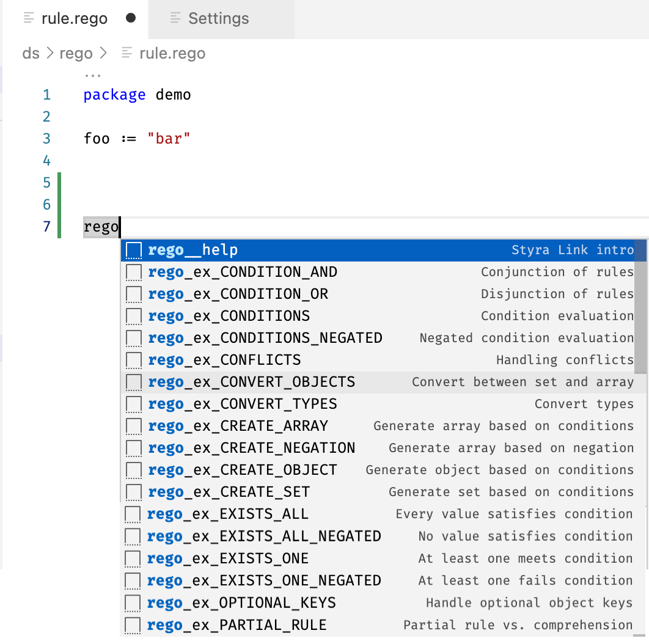This screenshot has width=649, height=644.
Task: Place cursor on the "bar" string
Action: [169, 139]
